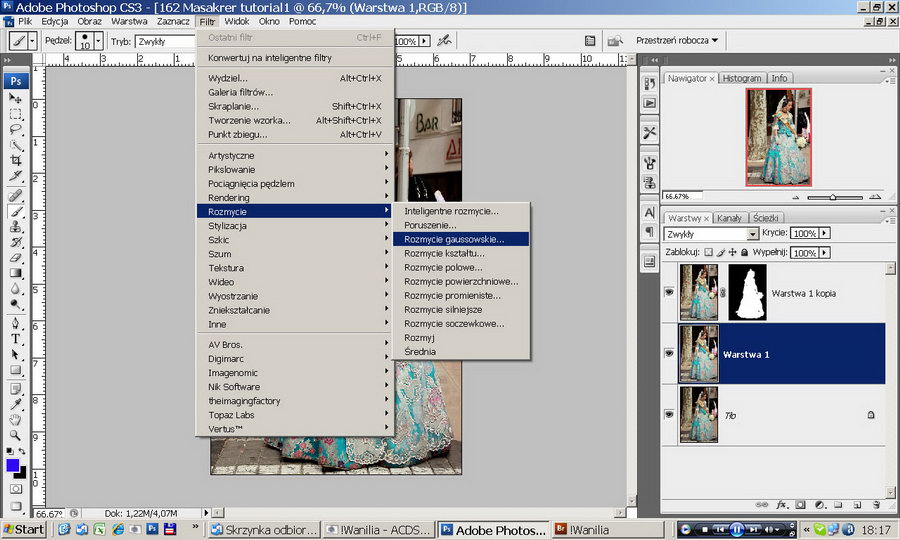Open the Histogram tab

coord(741,78)
